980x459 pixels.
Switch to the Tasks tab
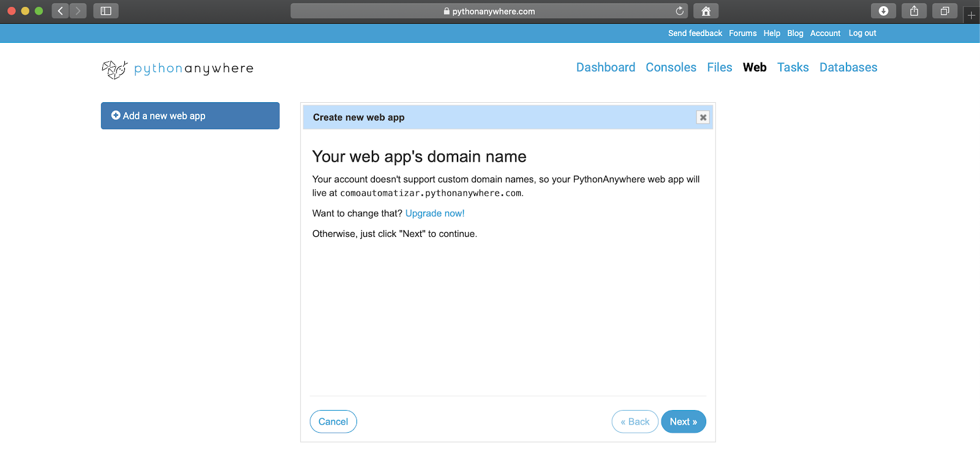pyautogui.click(x=793, y=67)
